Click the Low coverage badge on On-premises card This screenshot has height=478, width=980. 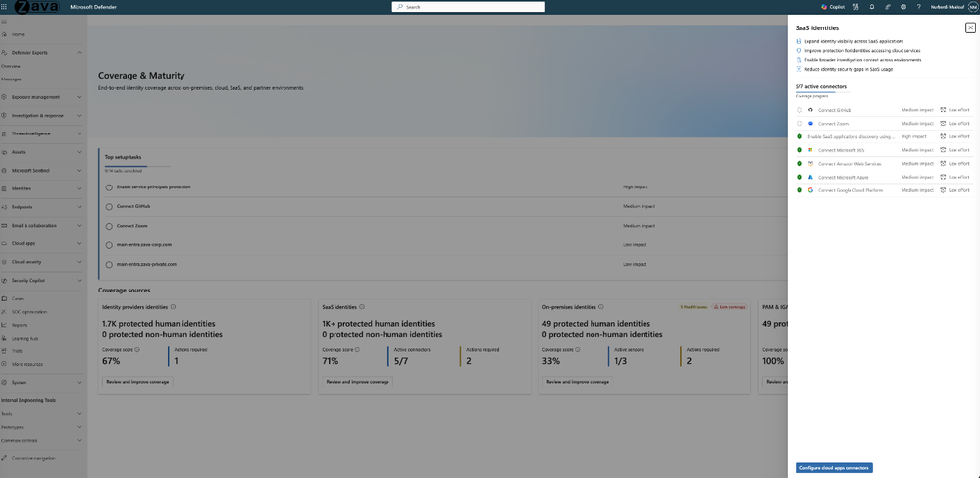pyautogui.click(x=728, y=307)
